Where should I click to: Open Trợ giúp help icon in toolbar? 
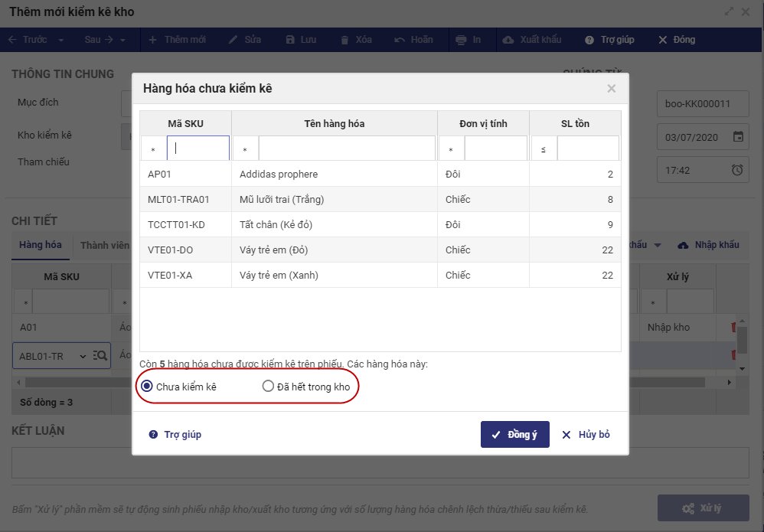(x=589, y=40)
